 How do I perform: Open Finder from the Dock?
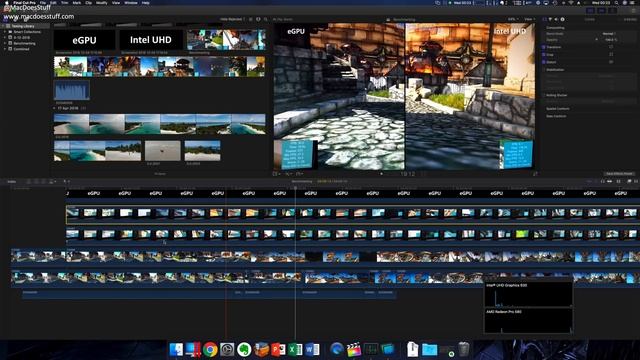(176, 350)
